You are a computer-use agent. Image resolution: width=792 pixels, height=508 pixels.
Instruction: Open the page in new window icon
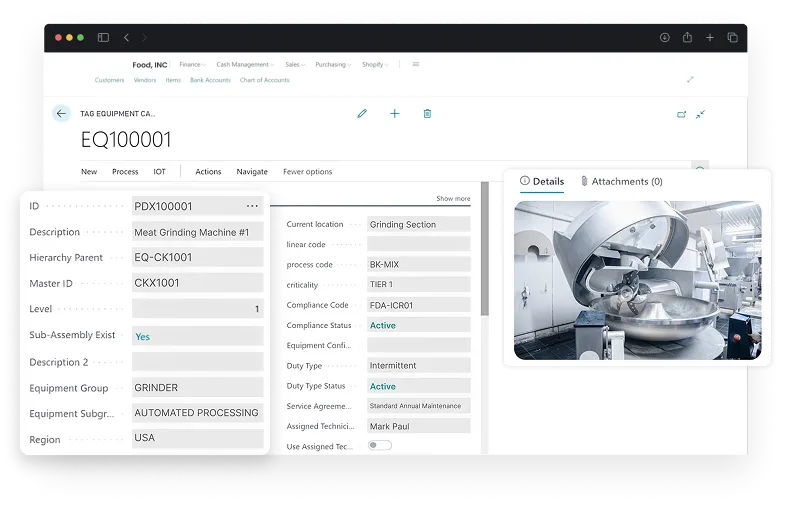[x=681, y=115]
